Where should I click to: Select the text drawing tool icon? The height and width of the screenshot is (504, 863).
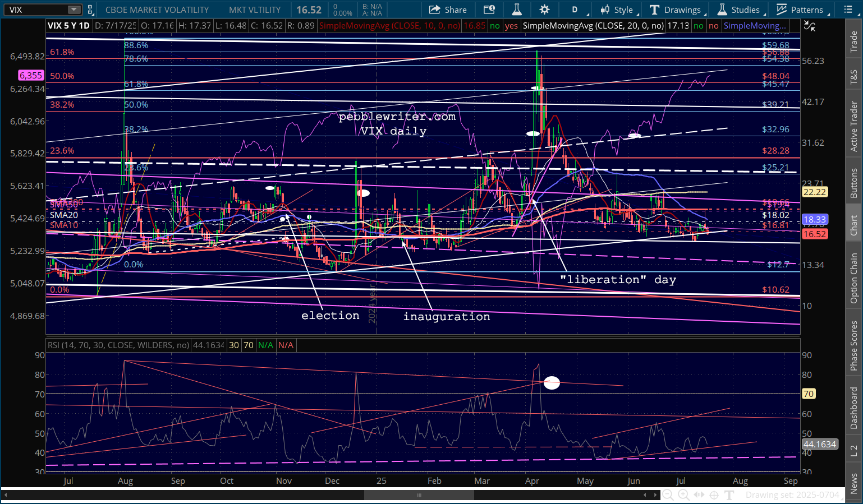(x=729, y=494)
